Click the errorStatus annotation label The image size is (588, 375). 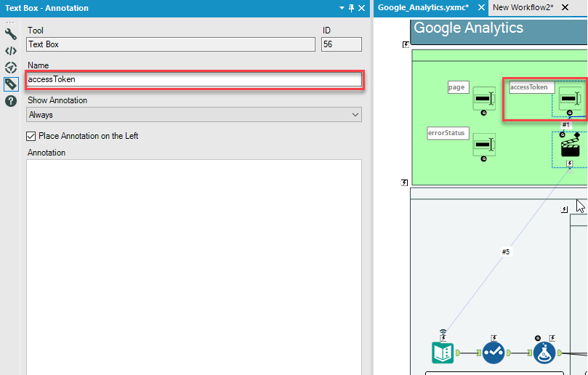pos(448,133)
